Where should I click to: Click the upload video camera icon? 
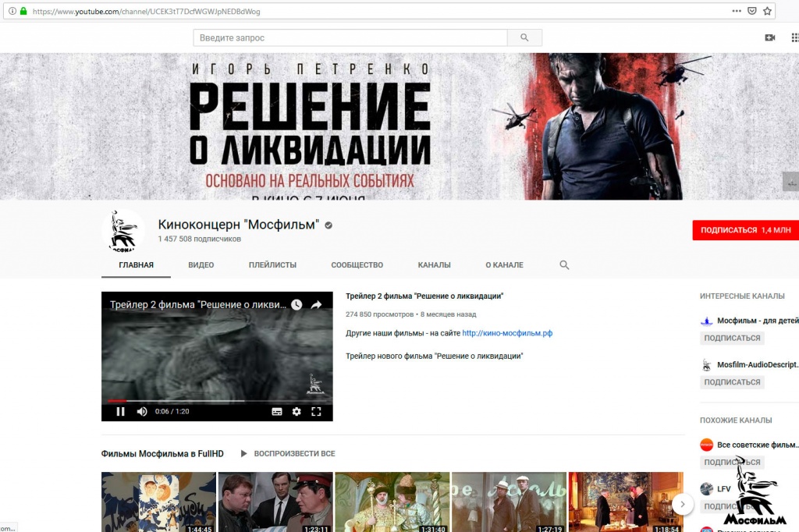770,37
